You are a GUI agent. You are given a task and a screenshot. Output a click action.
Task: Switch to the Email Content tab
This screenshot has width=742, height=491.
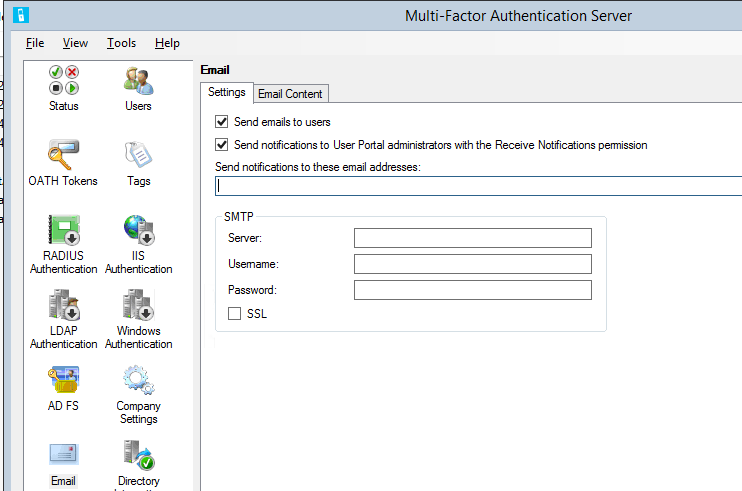290,94
